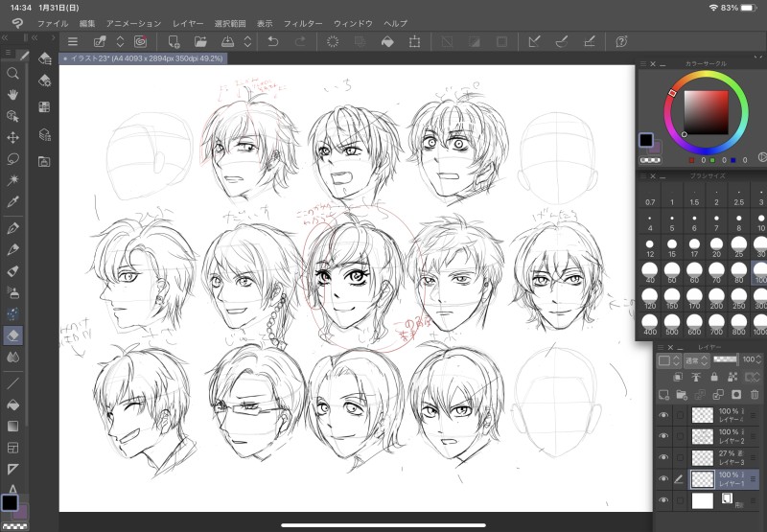Click Redo arrow in command bar
The height and width of the screenshot is (532, 767).
[300, 42]
